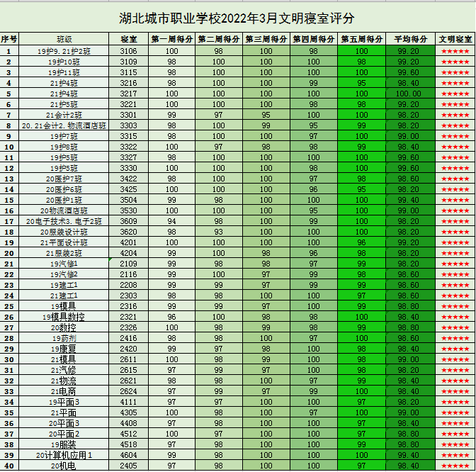Image resolution: width=476 pixels, height=472 pixels.
Task: Select the 第二周得分 header cell
Action: pyautogui.click(x=219, y=39)
